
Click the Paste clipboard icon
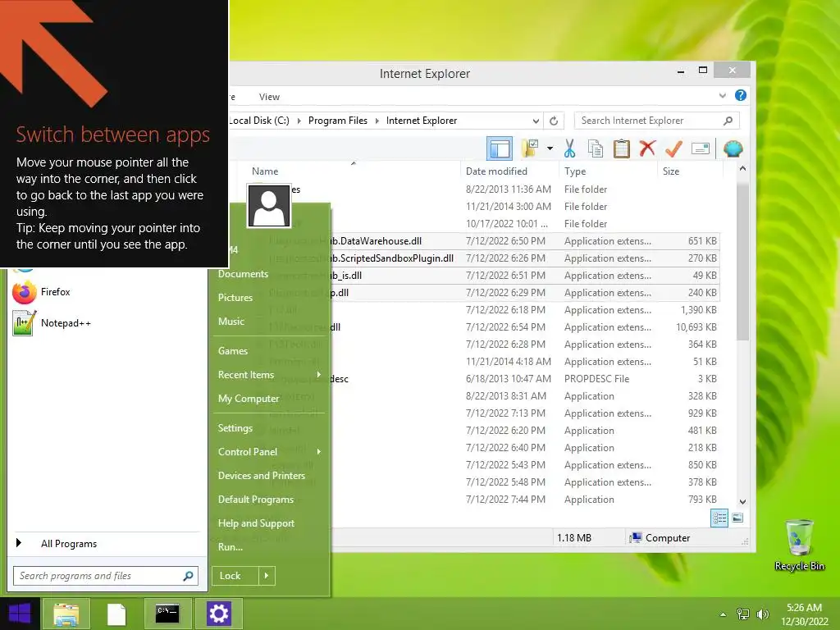tap(622, 148)
